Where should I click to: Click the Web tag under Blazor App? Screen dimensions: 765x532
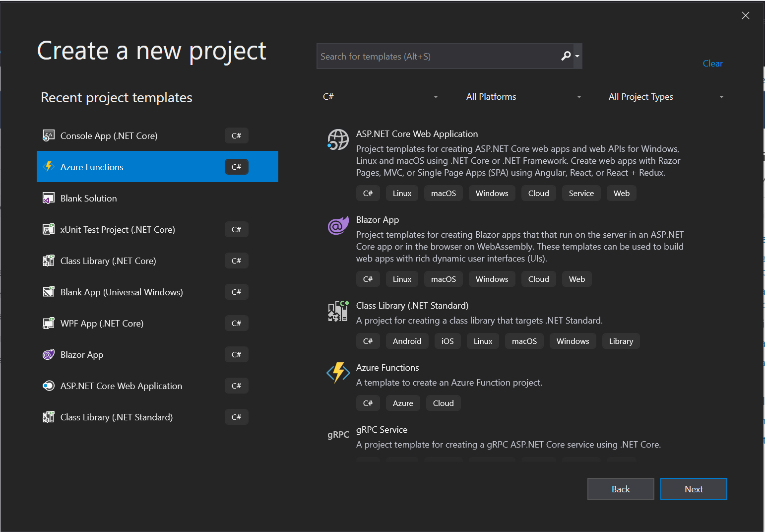coord(576,279)
